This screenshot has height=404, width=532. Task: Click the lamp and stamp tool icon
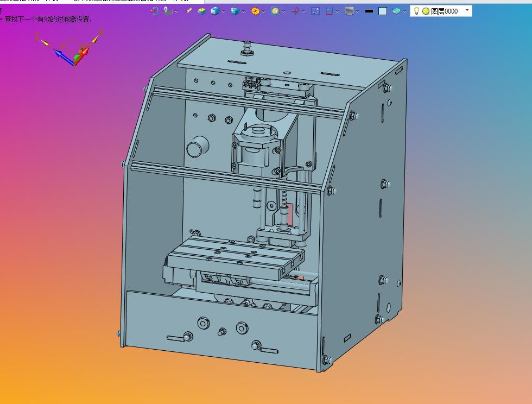168,11
